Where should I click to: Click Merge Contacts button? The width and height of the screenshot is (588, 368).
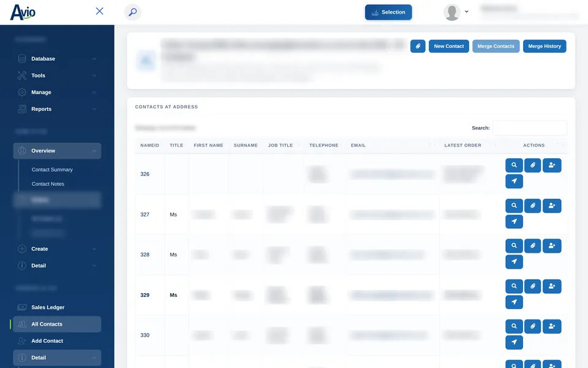coord(496,46)
